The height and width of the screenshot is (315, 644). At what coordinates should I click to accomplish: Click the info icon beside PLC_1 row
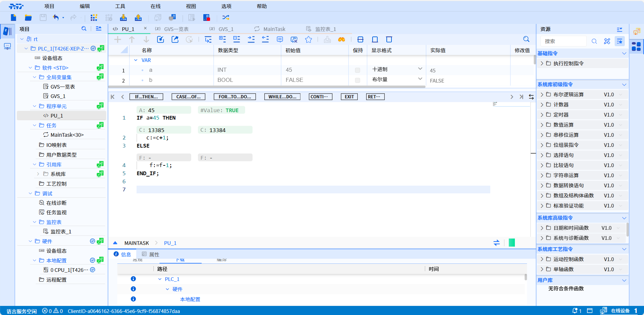click(x=133, y=279)
